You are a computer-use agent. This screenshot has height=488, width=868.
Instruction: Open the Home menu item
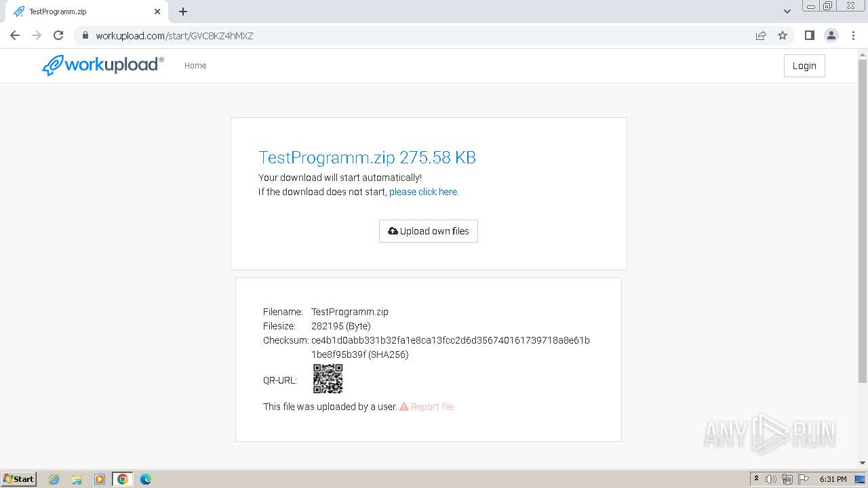point(195,66)
